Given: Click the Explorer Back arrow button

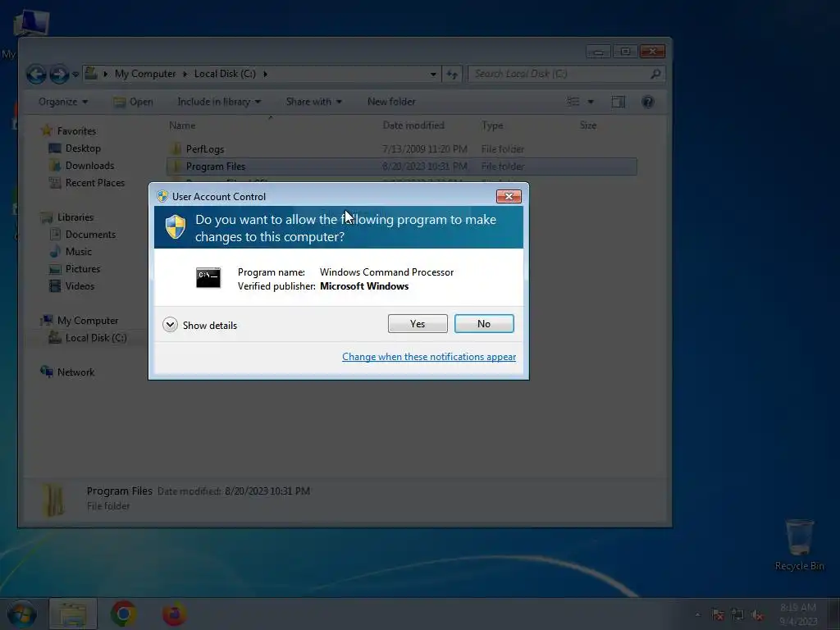Looking at the screenshot, I should (x=36, y=74).
